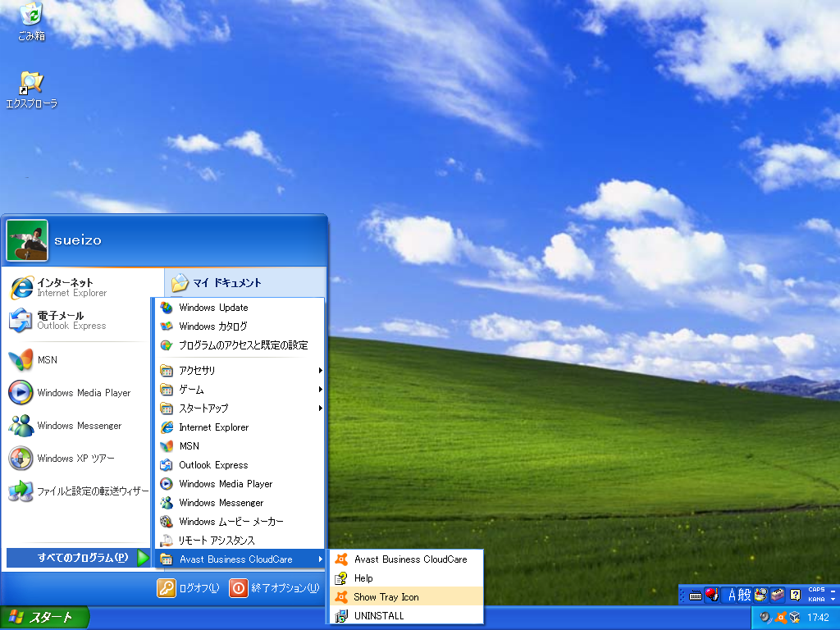
Task: Select Windows カタログ entry
Action: pos(240,326)
